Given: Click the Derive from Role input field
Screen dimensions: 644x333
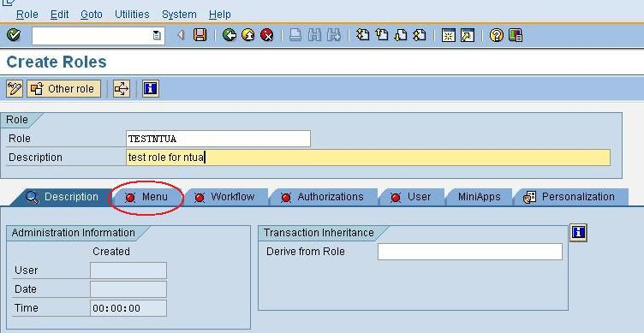Looking at the screenshot, I should [470, 252].
